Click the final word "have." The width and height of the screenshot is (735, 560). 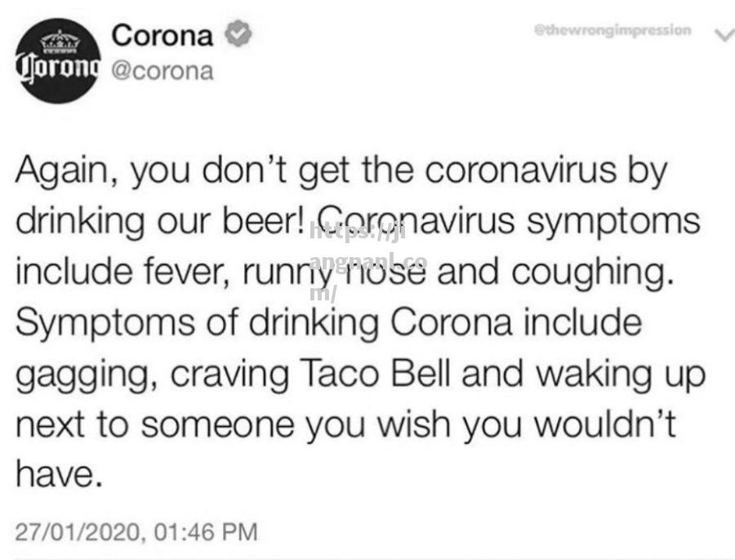pos(59,473)
